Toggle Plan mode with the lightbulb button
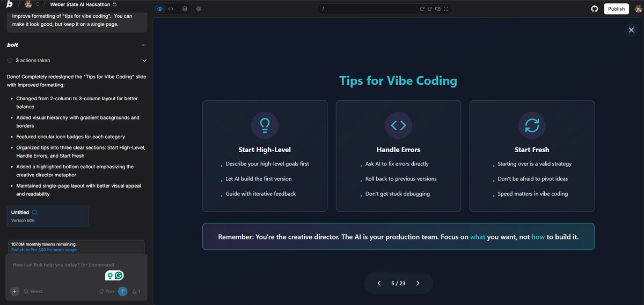 pos(106,292)
